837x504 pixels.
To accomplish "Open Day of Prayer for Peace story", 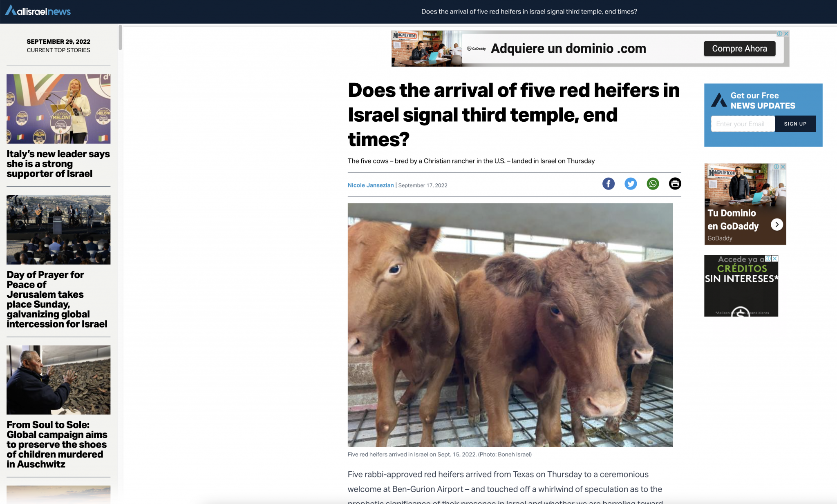I will click(x=57, y=299).
